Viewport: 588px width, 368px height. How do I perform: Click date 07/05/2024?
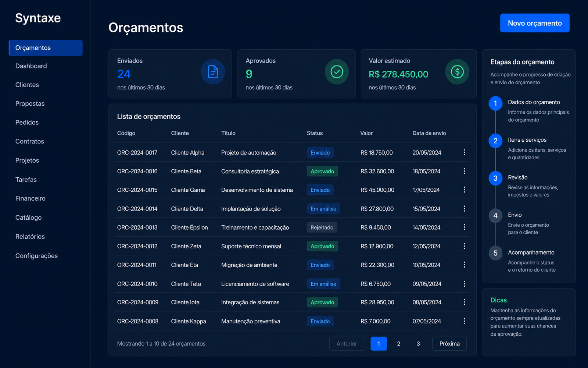tap(427, 321)
